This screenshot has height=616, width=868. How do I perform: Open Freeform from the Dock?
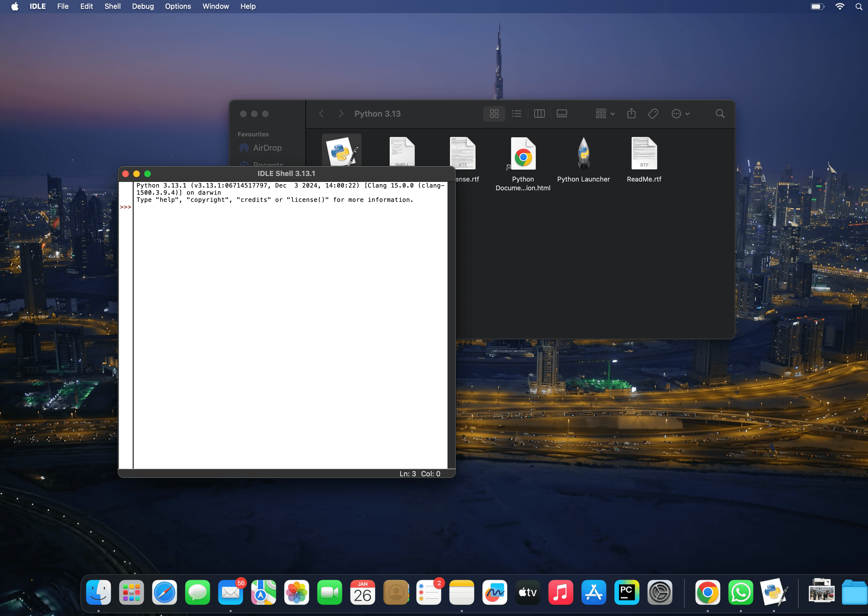495,592
